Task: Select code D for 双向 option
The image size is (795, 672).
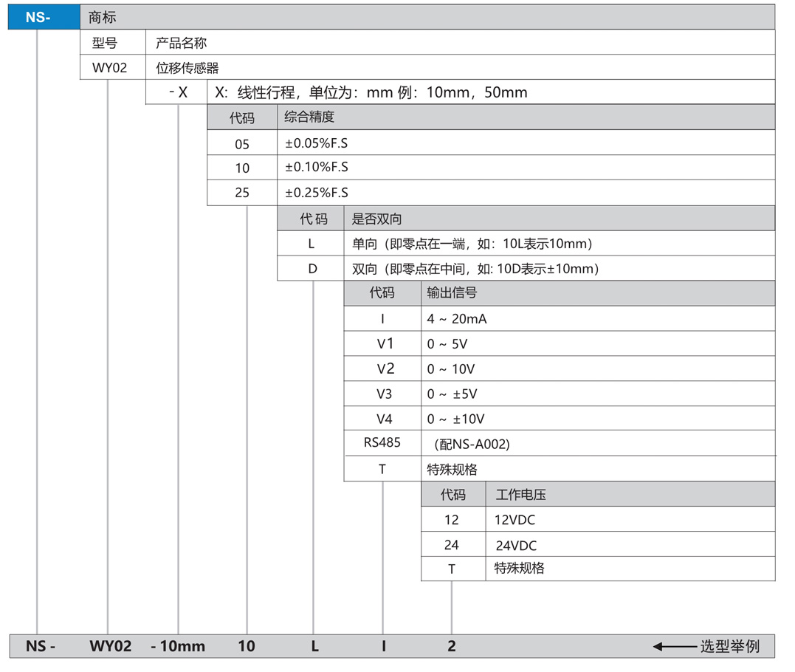Action: pyautogui.click(x=312, y=269)
